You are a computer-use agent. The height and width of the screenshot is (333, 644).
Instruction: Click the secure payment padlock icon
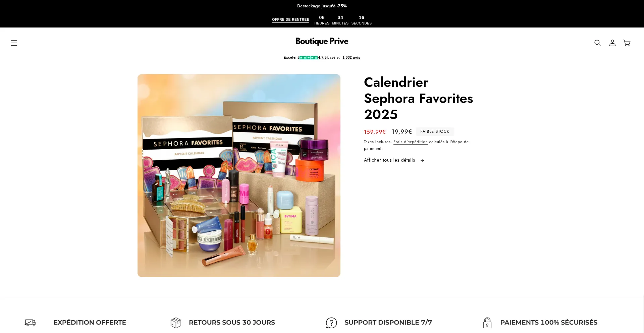[x=487, y=323]
